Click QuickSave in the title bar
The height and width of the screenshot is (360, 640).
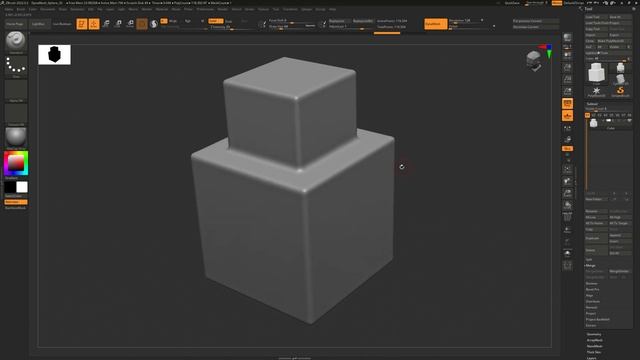tap(512, 3)
